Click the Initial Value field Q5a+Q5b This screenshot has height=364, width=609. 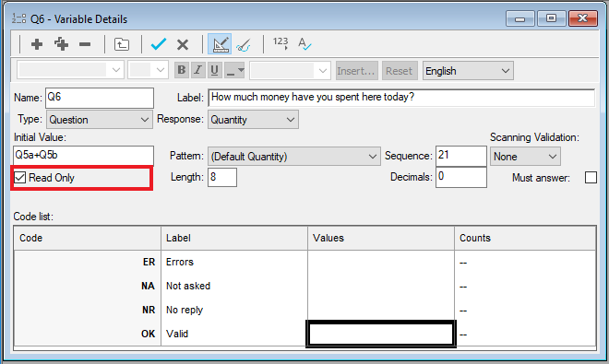coord(83,156)
